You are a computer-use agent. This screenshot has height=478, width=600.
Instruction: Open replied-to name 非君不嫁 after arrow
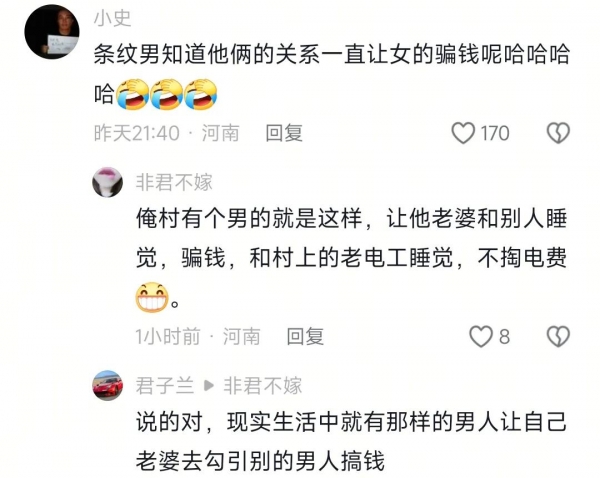click(x=262, y=385)
